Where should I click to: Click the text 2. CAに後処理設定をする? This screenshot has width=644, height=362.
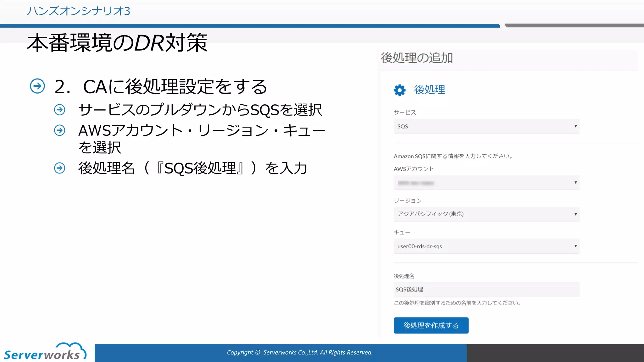point(161,86)
